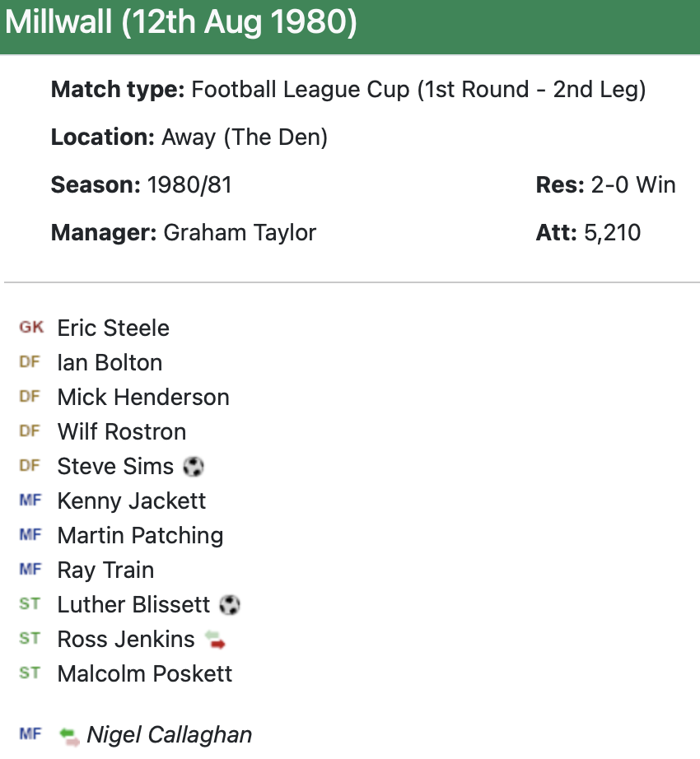700x759 pixels.
Task: Open manager Graham Taylor's page
Action: coord(240,233)
